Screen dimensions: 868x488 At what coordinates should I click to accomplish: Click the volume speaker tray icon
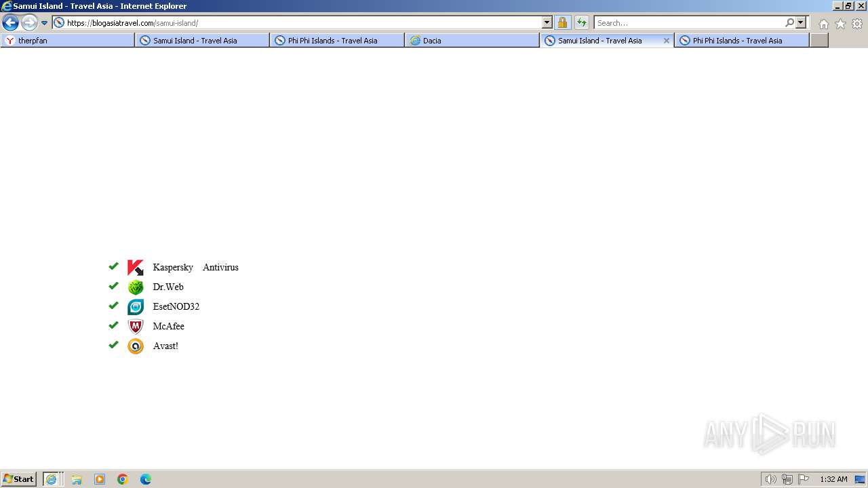pos(771,479)
